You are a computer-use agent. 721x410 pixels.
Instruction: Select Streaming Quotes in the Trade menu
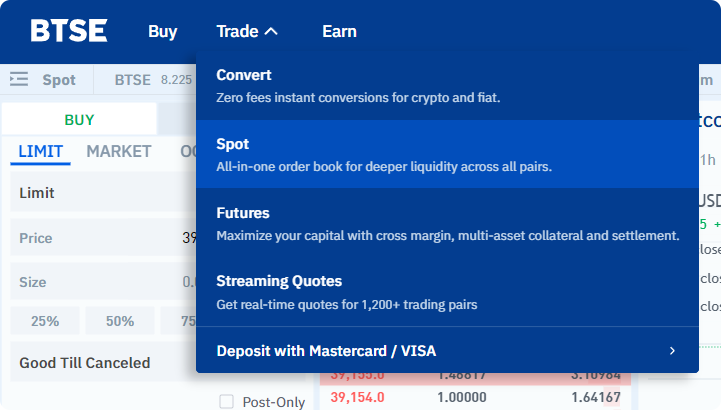pos(447,292)
